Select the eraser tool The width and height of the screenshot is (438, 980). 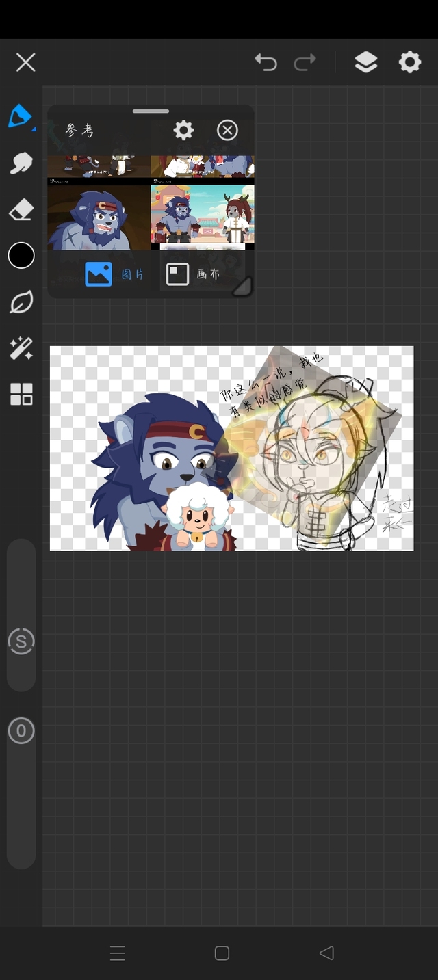tap(21, 210)
